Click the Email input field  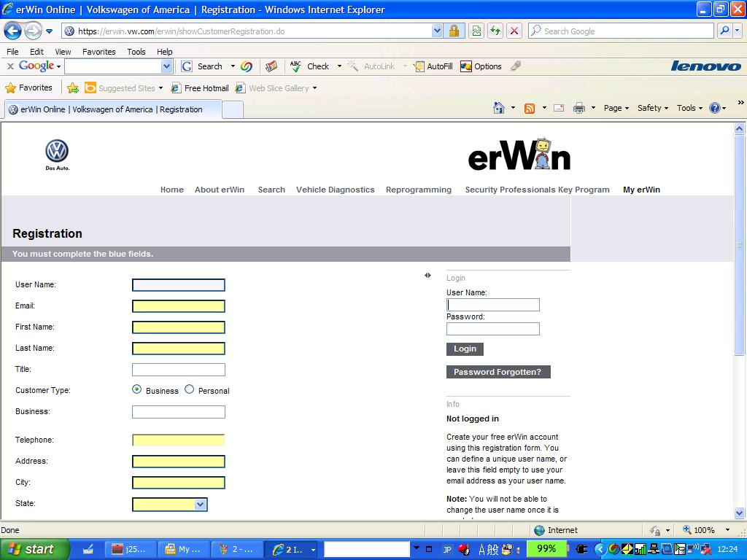pos(179,306)
